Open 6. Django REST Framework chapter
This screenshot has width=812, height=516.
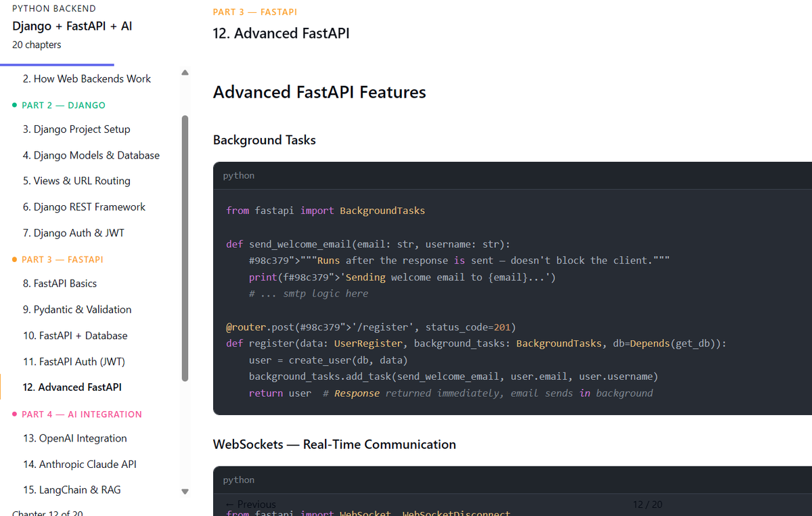[x=84, y=207]
